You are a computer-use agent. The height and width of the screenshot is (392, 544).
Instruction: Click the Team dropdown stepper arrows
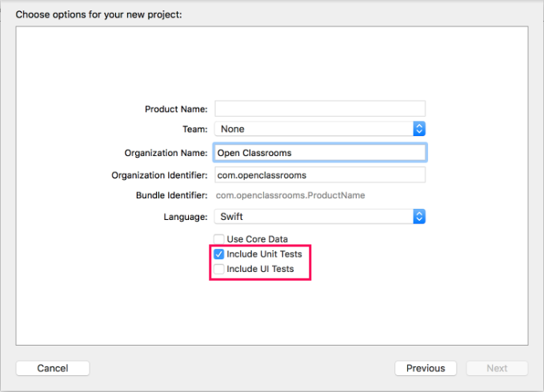(419, 129)
